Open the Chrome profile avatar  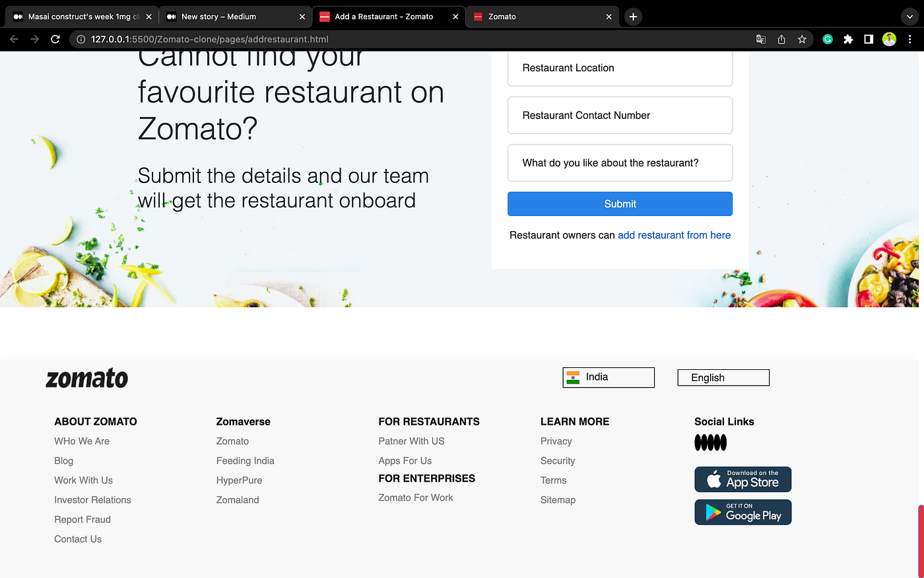coord(890,40)
